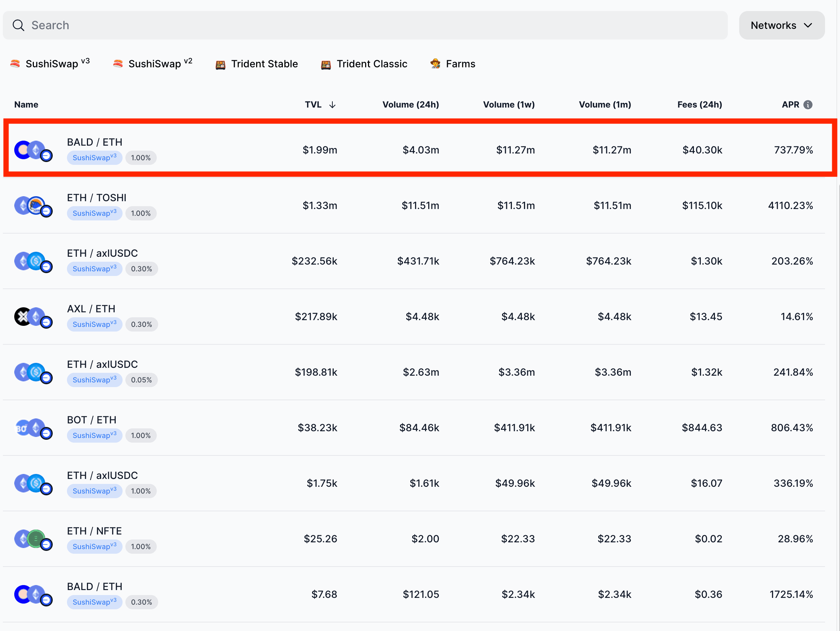Open the ETH / NFTE pool
Image resolution: width=840 pixels, height=631 pixels.
point(414,539)
